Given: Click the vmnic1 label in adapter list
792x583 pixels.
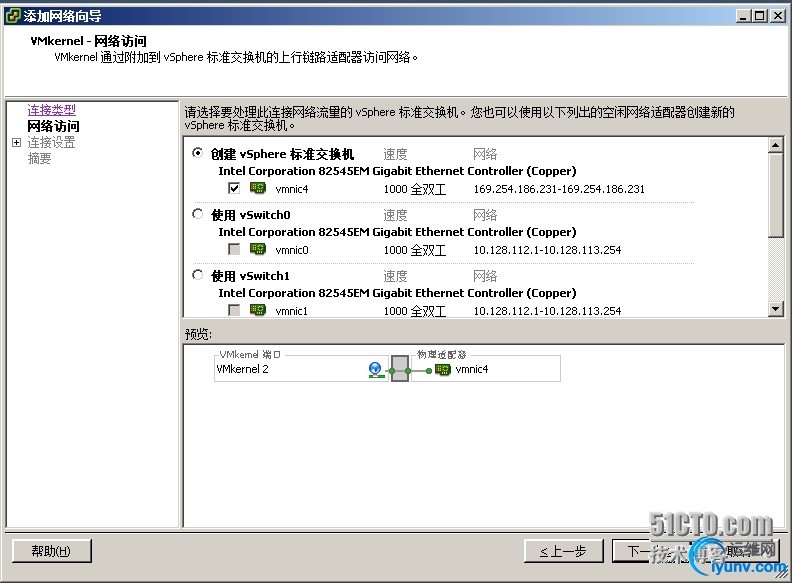Looking at the screenshot, I should (291, 311).
